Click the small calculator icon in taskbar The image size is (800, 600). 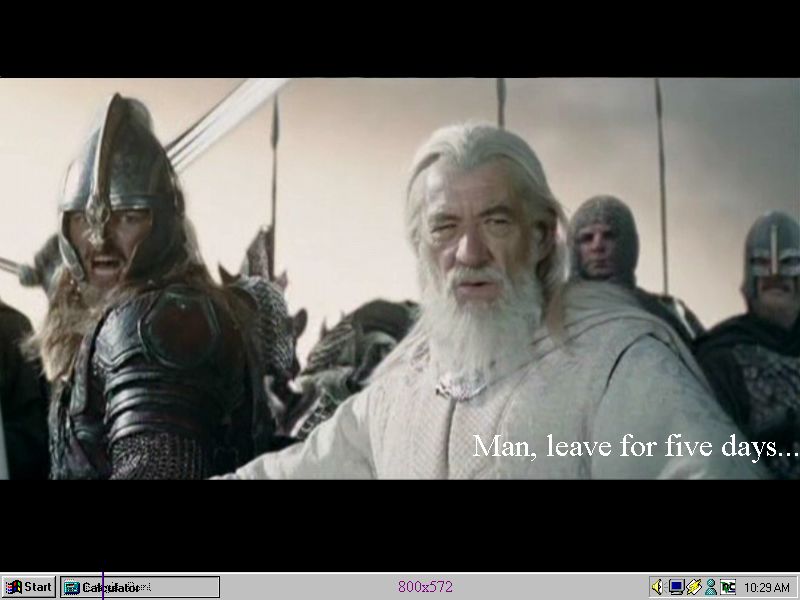[x=72, y=588]
